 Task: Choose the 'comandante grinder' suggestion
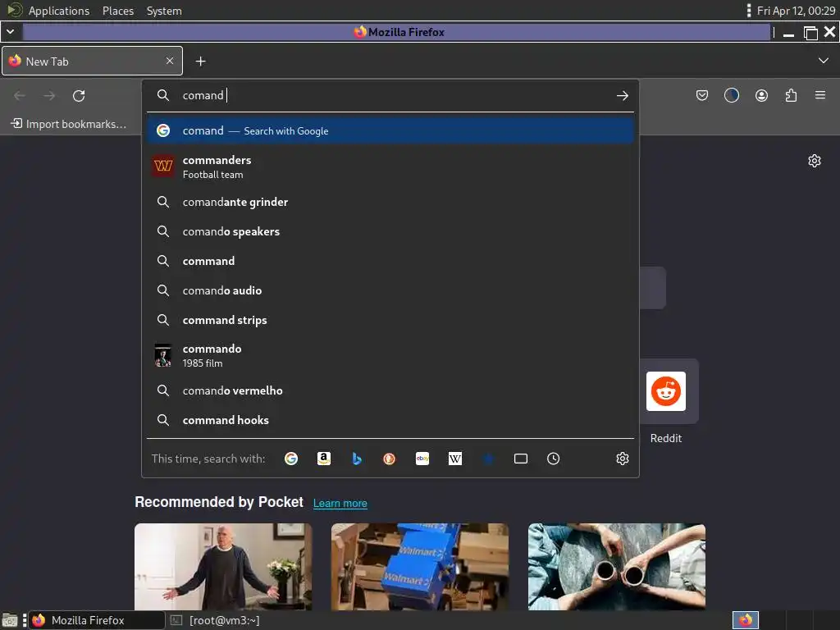click(390, 202)
